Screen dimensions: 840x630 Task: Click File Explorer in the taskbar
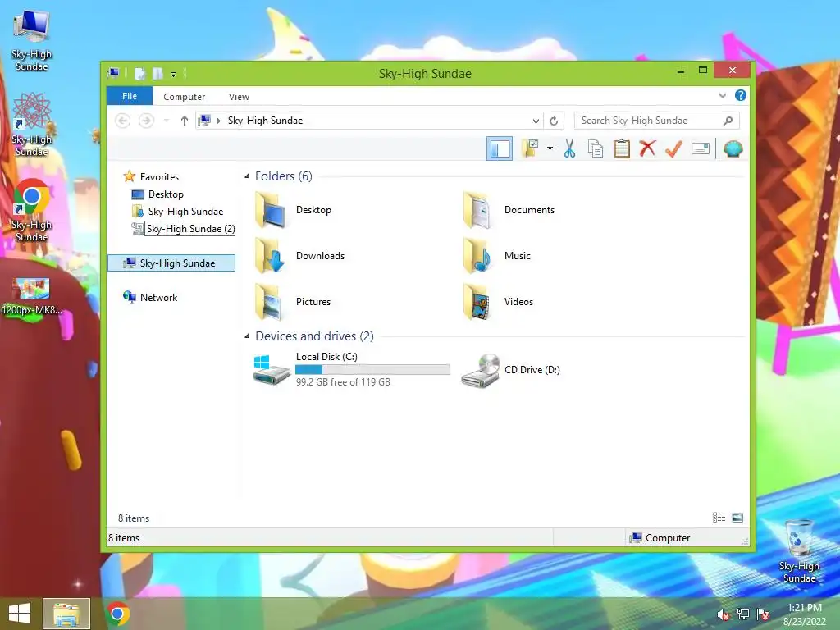point(66,614)
